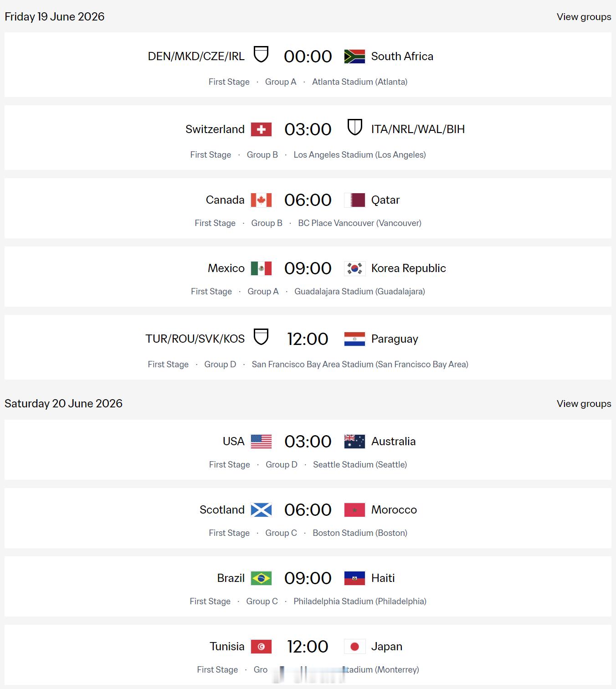Screen dimensions: 616x689
Task: Click the Qatar flag icon
Action: pos(354,200)
